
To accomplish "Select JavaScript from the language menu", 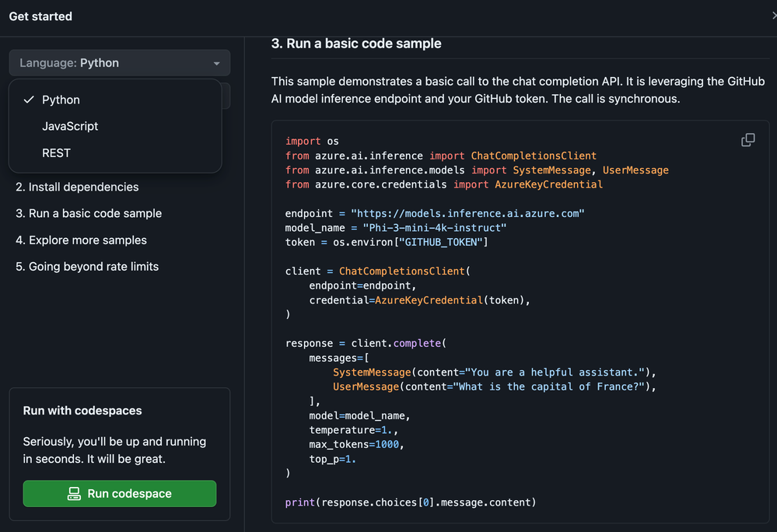I will click(x=70, y=126).
